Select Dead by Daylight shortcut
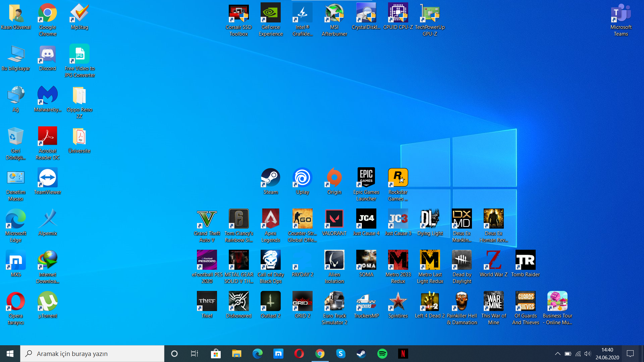Image resolution: width=644 pixels, height=362 pixels. coord(462,267)
